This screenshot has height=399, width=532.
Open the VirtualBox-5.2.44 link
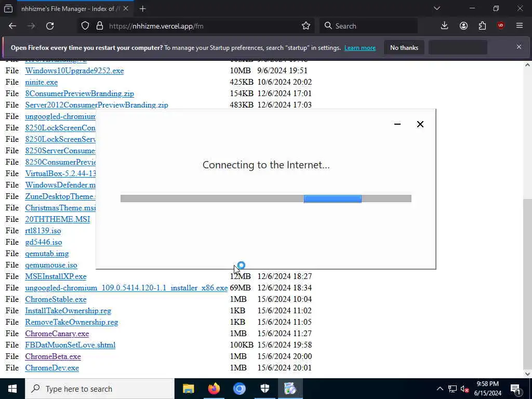tap(60, 174)
